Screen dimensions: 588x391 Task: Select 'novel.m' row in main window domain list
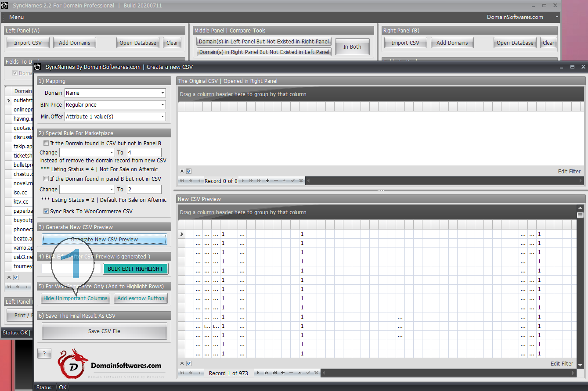click(x=19, y=183)
